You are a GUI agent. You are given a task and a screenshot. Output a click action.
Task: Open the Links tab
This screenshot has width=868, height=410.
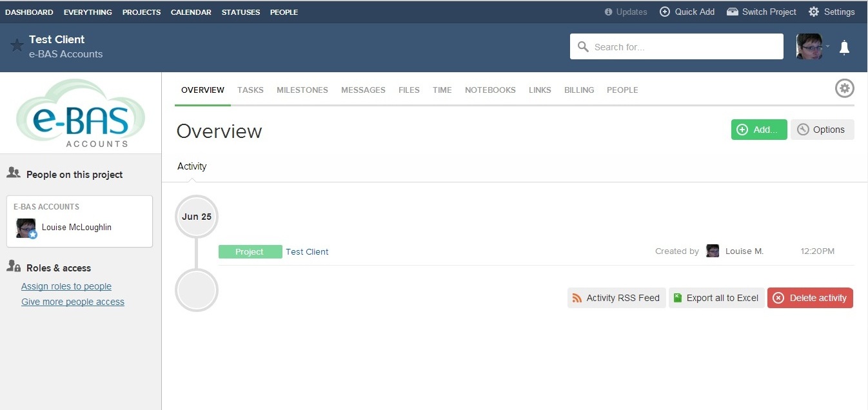(x=540, y=90)
